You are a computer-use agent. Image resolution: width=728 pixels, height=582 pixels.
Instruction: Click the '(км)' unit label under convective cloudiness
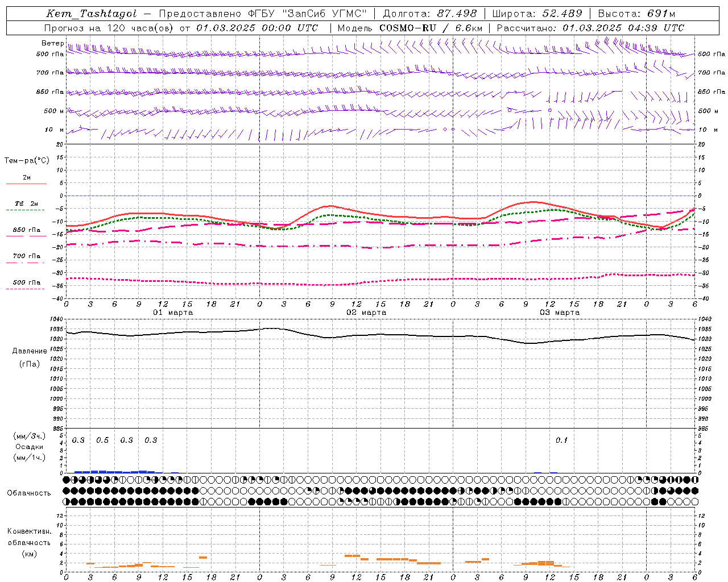click(x=29, y=554)
